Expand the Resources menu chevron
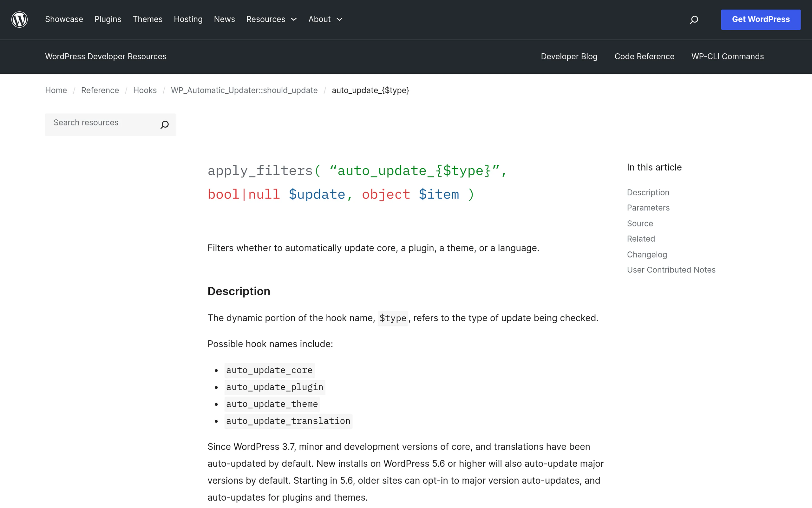812x508 pixels. (x=294, y=19)
